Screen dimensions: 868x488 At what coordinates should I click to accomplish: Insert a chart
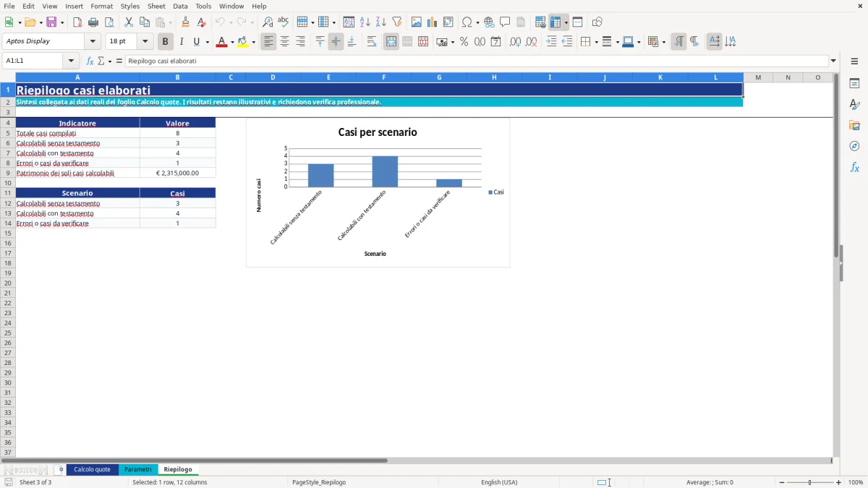tap(433, 22)
